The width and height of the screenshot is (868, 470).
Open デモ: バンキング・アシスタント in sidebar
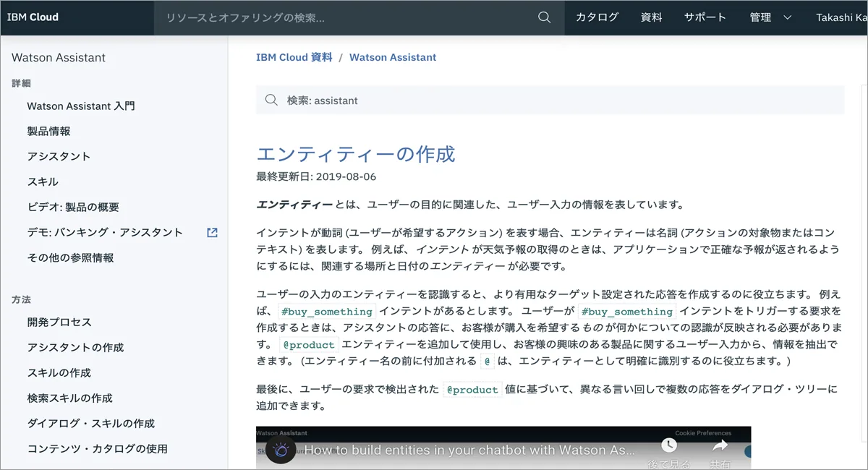pyautogui.click(x=105, y=232)
